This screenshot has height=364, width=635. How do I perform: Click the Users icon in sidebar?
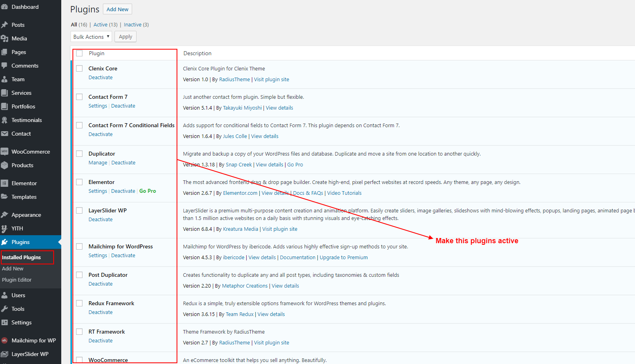[x=4, y=295]
